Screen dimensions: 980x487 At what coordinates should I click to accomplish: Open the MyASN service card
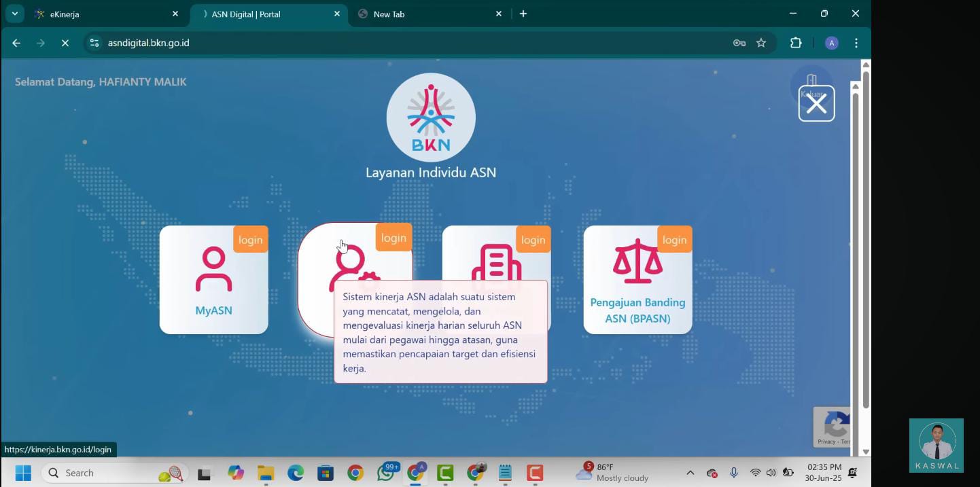[213, 280]
